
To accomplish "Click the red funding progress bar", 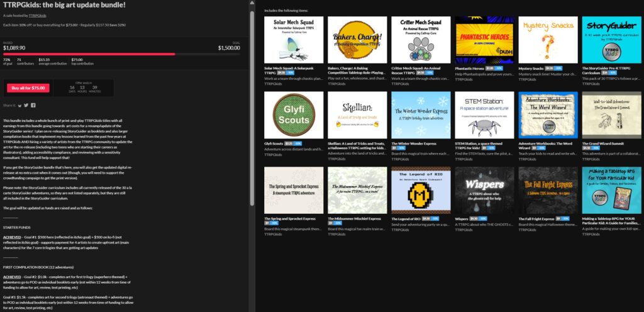I will (89, 53).
